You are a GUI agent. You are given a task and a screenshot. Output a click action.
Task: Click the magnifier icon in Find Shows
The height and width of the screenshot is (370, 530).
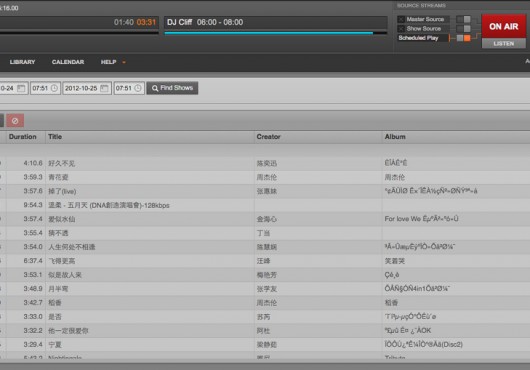(x=155, y=88)
